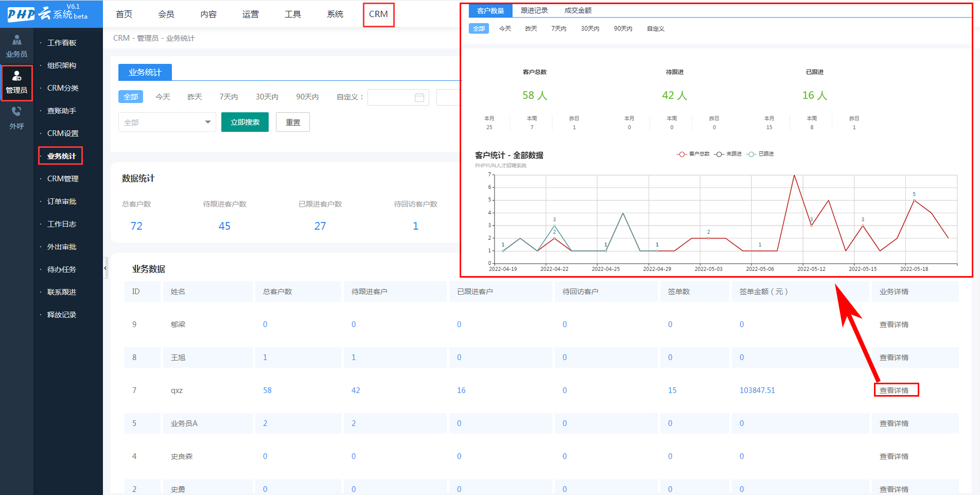
Task: Select 今天 range in detail popup
Action: click(505, 29)
